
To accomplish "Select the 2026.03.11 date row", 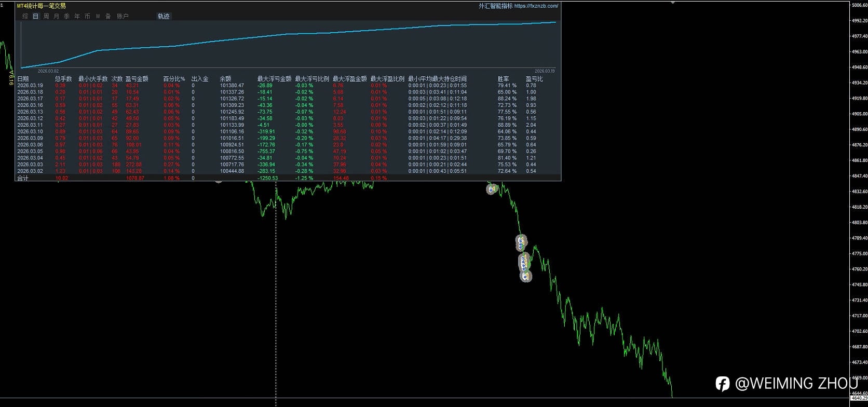I will pos(30,125).
